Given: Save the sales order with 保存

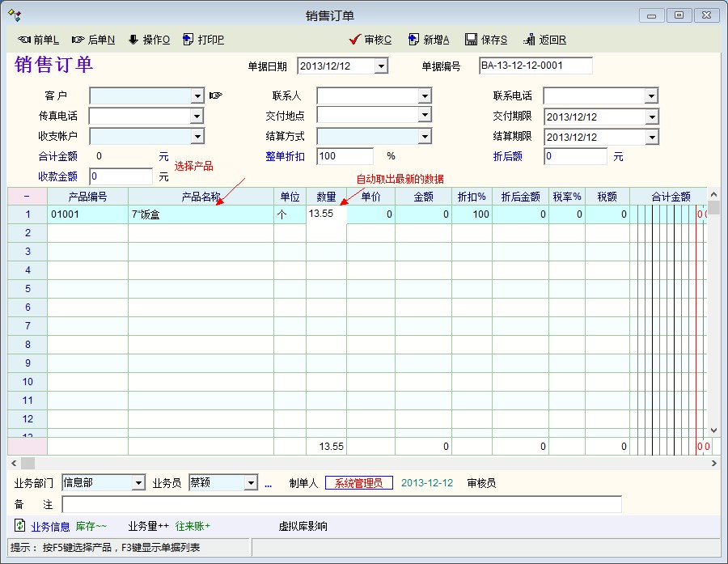Looking at the screenshot, I should pos(486,40).
